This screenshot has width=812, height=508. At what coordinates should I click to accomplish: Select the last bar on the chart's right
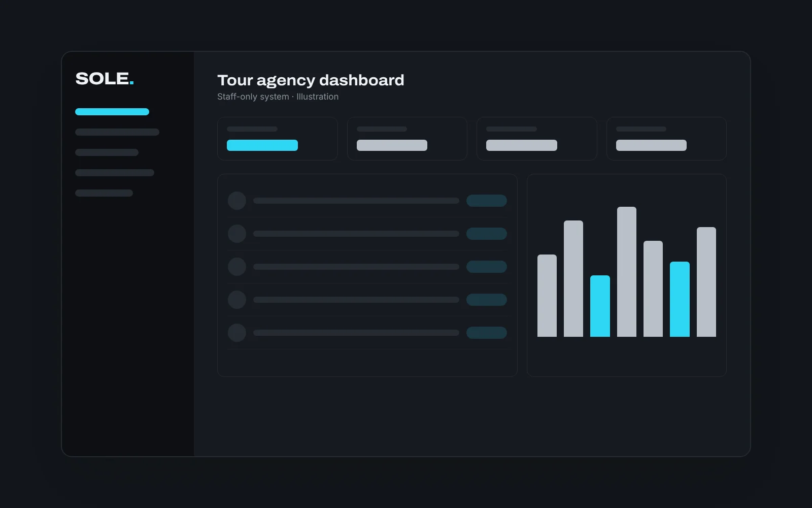pos(706,282)
